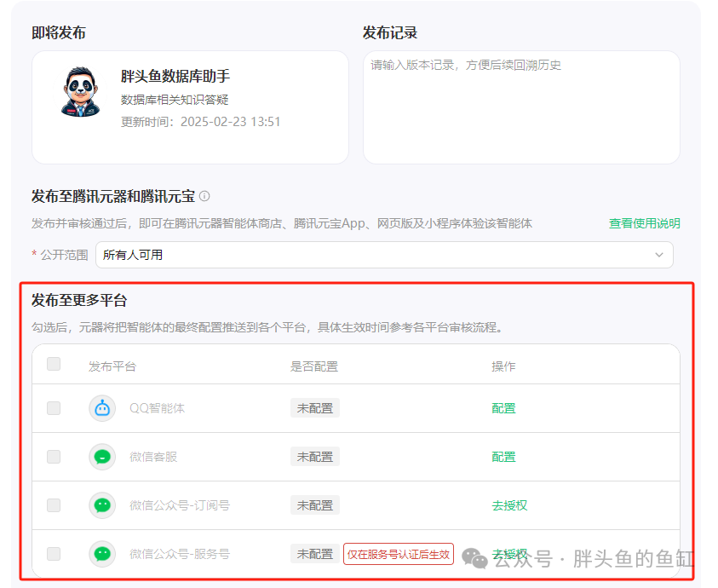718x588 pixels.
Task: Click the 操作 column header
Action: point(503,366)
